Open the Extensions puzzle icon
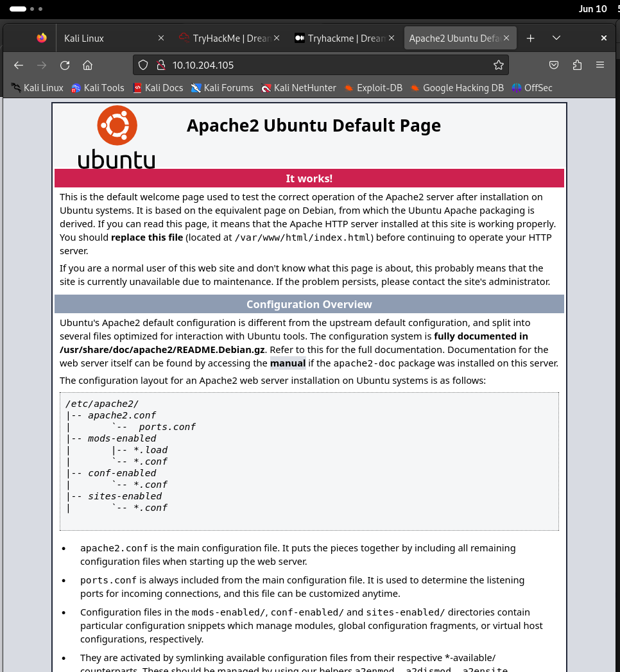Screen dimensions: 620x672 [x=577, y=65]
